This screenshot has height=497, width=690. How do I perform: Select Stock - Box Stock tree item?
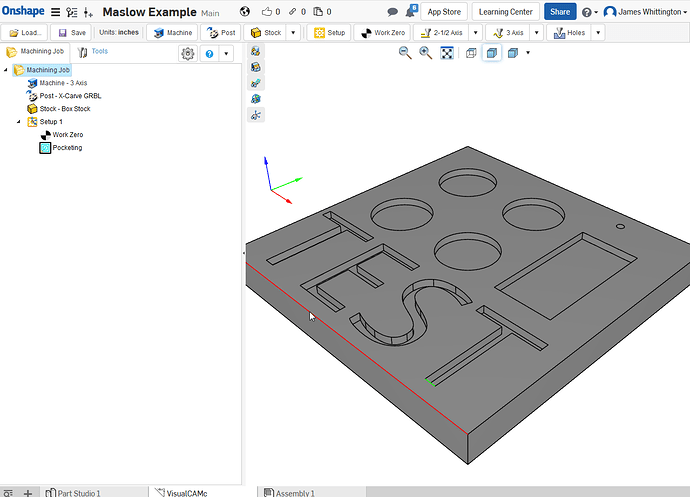click(x=59, y=109)
